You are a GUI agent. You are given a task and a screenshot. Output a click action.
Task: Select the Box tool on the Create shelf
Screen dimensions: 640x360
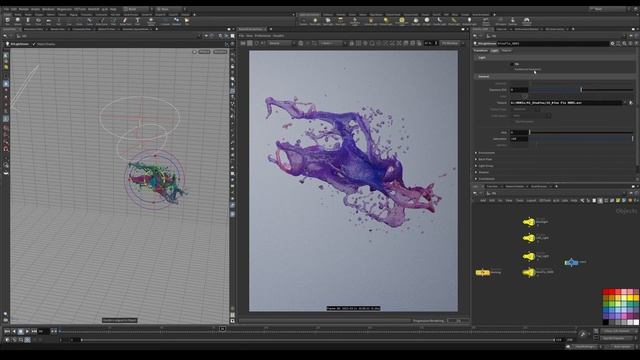(x=7, y=21)
